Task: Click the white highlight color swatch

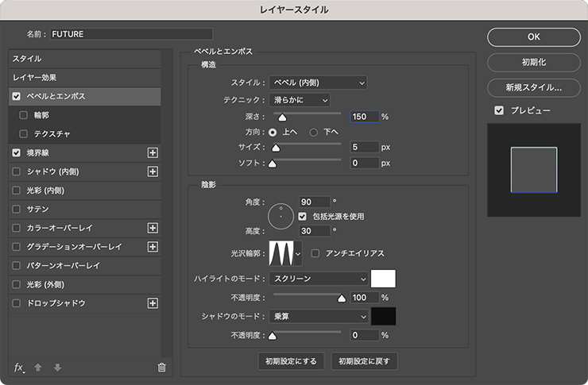Action: (x=383, y=279)
